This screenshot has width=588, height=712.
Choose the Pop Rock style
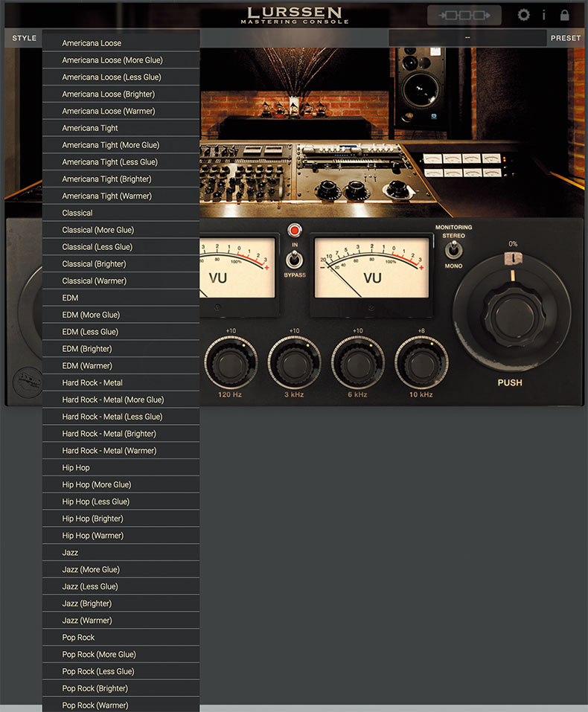(121, 638)
